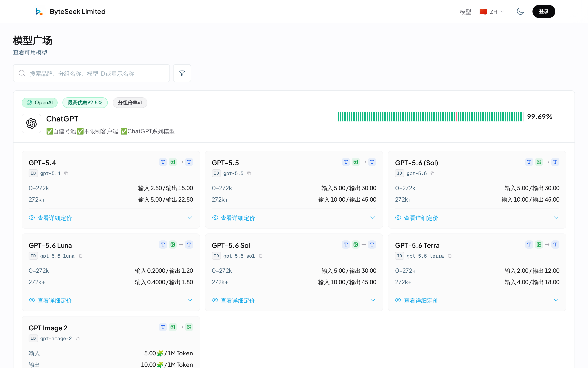Click GPT-5.6 Luna image input modality icon
The height and width of the screenshot is (368, 588).
tap(173, 244)
